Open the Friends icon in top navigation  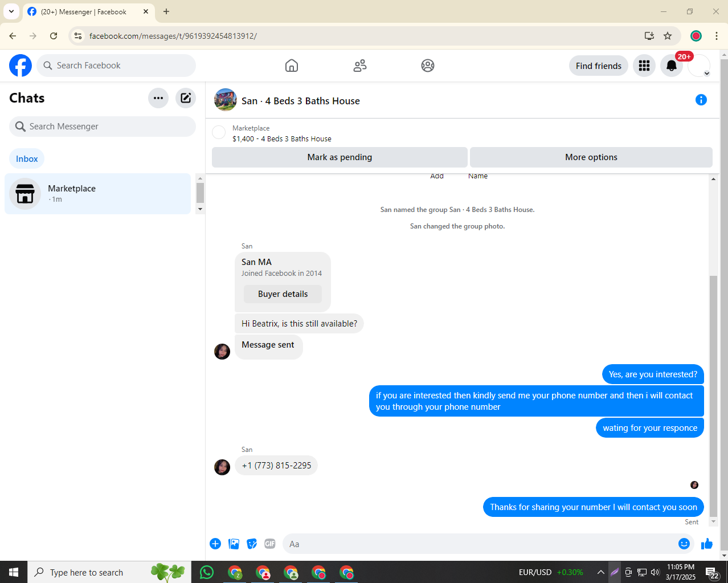tap(360, 66)
